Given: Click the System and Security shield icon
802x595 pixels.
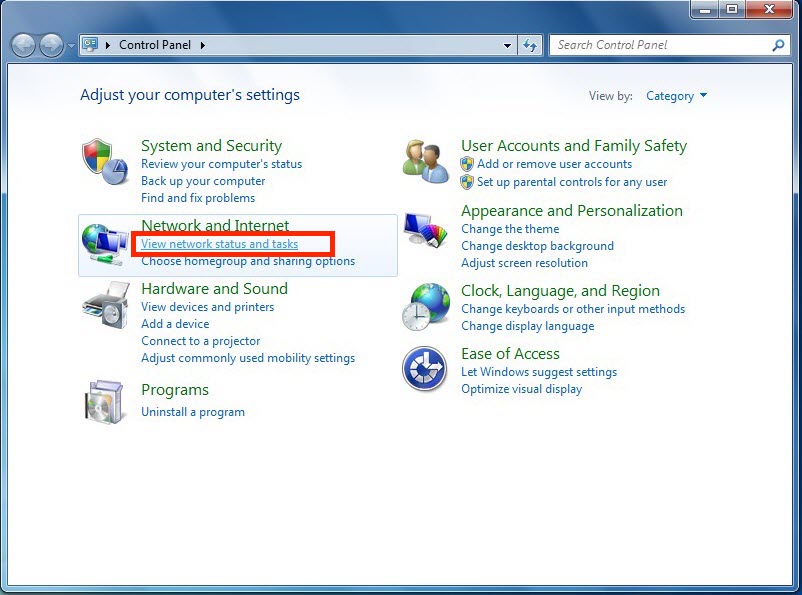Looking at the screenshot, I should point(104,162).
